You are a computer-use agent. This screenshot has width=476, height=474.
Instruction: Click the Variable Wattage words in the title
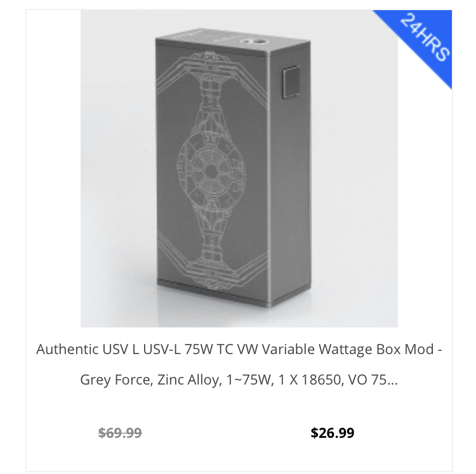(x=317, y=349)
